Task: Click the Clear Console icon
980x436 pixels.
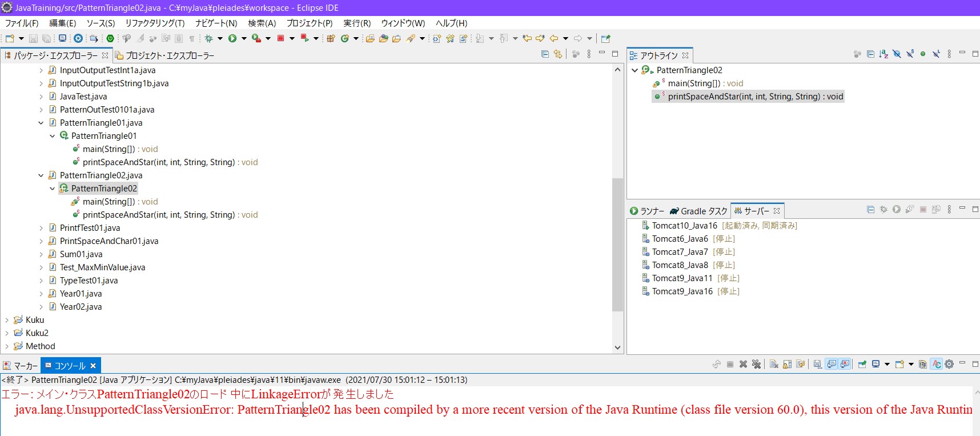Action: click(774, 364)
